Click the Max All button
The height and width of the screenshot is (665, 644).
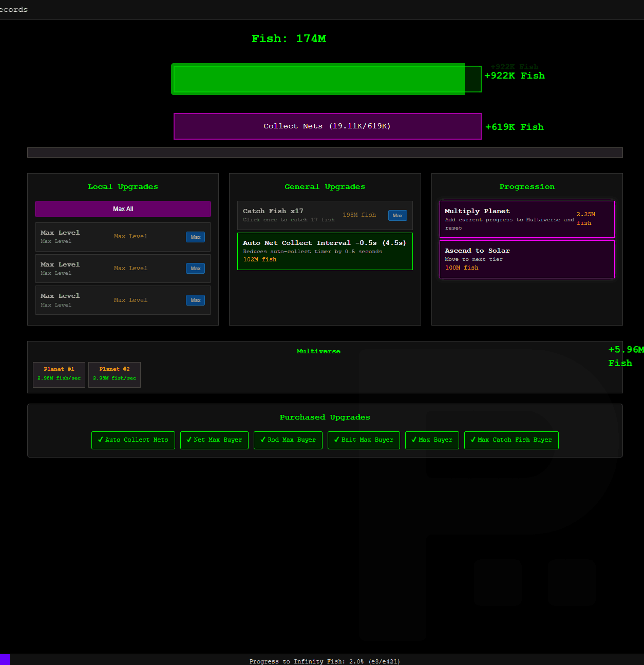123,209
